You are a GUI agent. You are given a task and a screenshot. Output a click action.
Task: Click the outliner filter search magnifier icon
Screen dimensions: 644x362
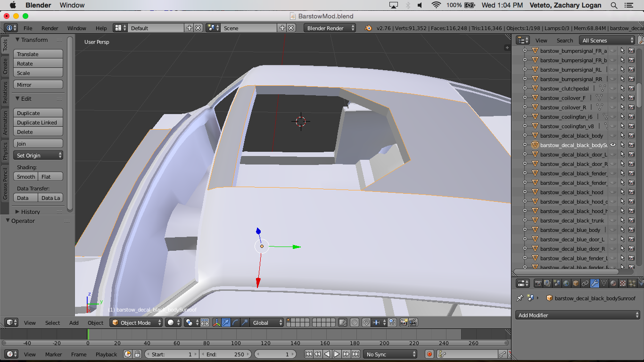[641, 40]
